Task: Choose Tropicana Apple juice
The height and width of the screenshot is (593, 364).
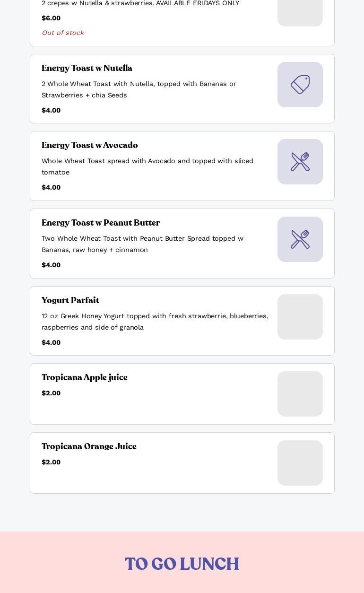Action: point(85,378)
